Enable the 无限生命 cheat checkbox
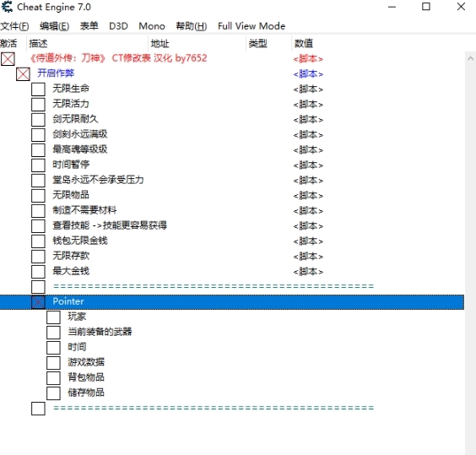The width and height of the screenshot is (476, 455). tap(38, 89)
